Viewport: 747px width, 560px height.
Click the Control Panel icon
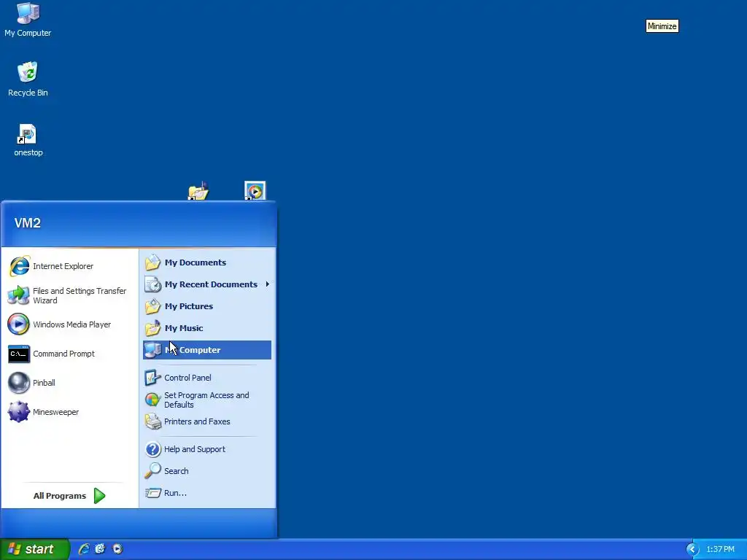[153, 378]
